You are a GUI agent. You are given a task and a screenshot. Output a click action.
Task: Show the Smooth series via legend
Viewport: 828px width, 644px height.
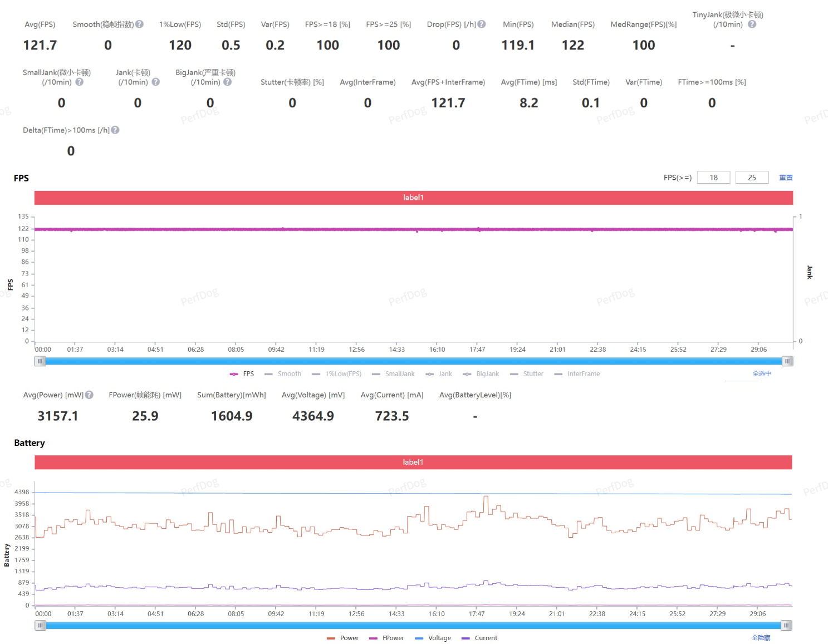coord(283,374)
